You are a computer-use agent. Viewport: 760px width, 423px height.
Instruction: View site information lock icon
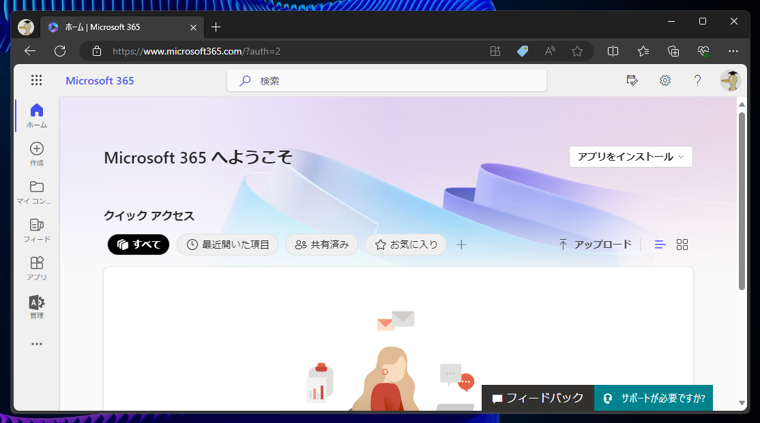(97, 51)
